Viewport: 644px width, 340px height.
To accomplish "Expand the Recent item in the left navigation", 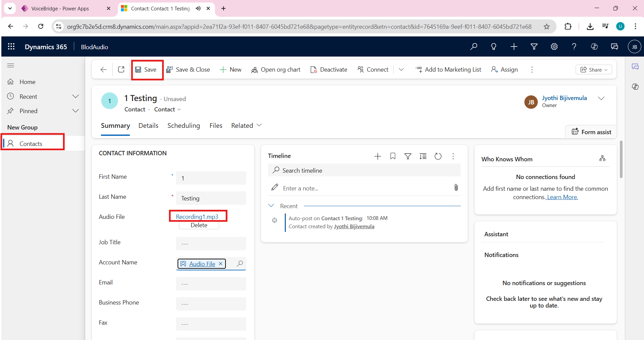I will [x=76, y=96].
